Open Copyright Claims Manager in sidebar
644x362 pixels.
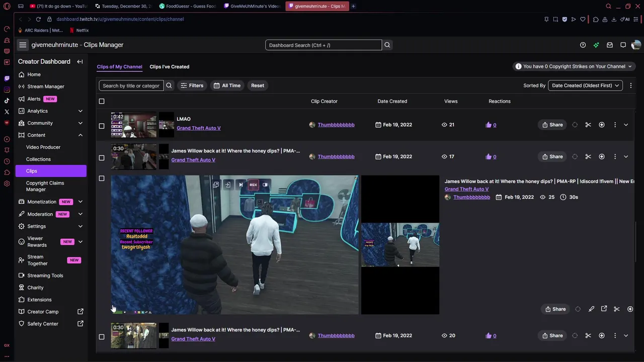45,186
